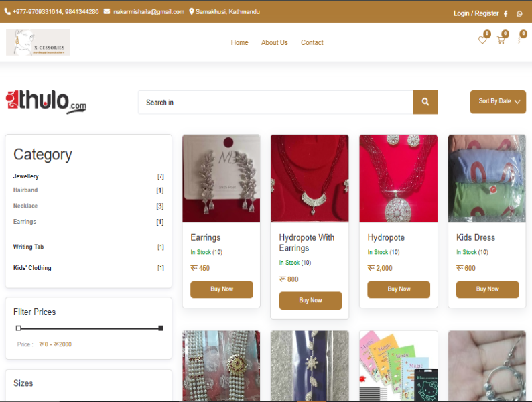
Task: Visit the Facebook page icon
Action: pos(505,13)
